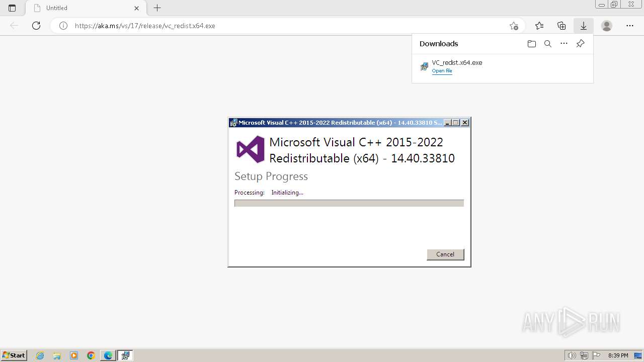Open Action Center flag tray icon
Image resolution: width=644 pixels, height=362 pixels.
(596, 355)
